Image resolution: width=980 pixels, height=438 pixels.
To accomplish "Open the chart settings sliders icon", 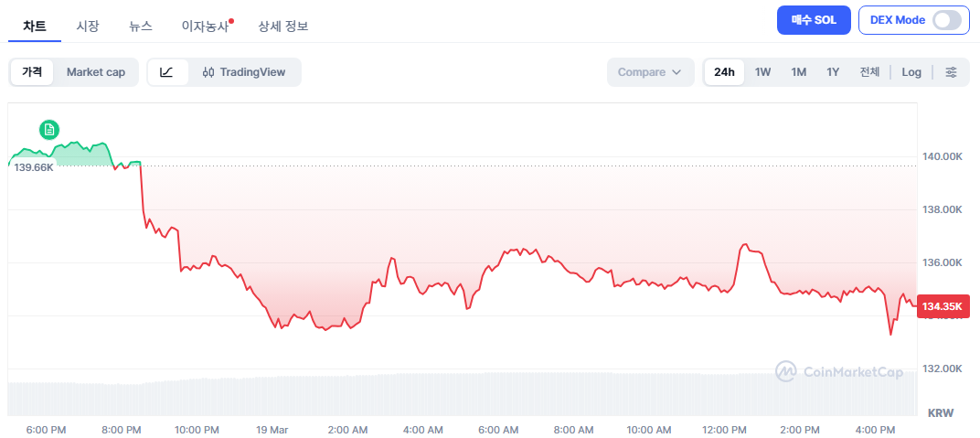I will 952,72.
